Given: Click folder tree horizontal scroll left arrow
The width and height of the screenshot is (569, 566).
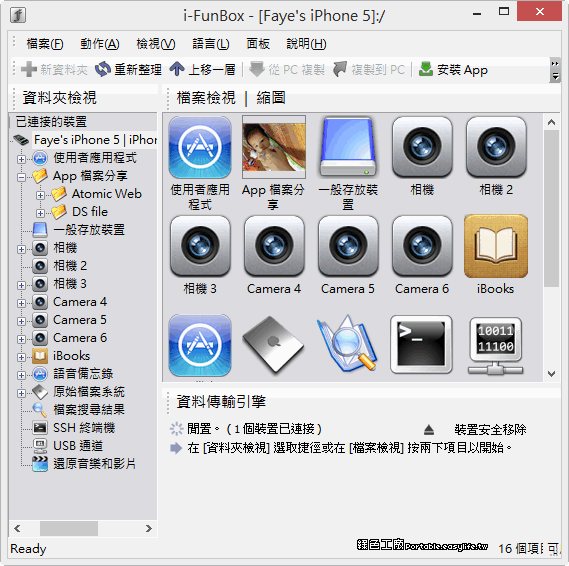Looking at the screenshot, I should 17,528.
